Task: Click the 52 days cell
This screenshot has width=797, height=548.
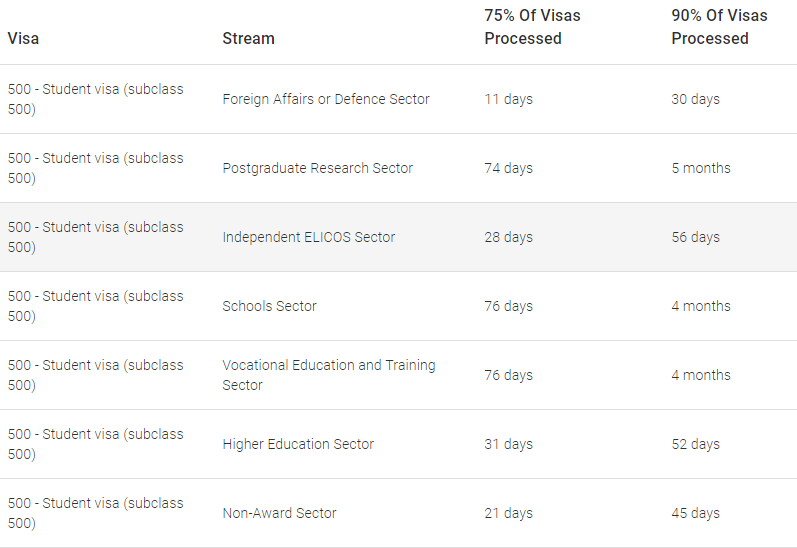Action: (x=695, y=444)
